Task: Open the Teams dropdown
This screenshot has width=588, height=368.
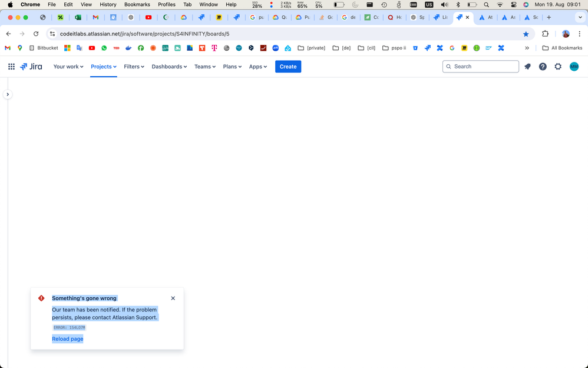Action: click(x=205, y=67)
